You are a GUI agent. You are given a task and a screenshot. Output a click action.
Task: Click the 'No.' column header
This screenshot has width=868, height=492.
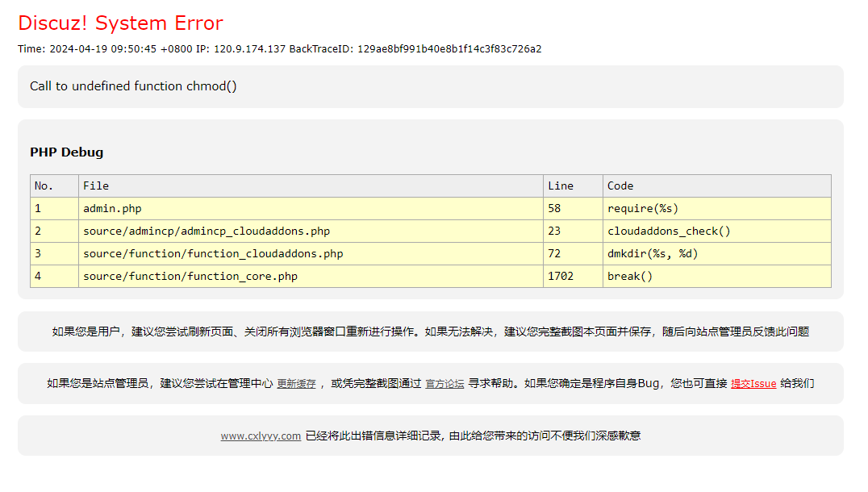44,186
